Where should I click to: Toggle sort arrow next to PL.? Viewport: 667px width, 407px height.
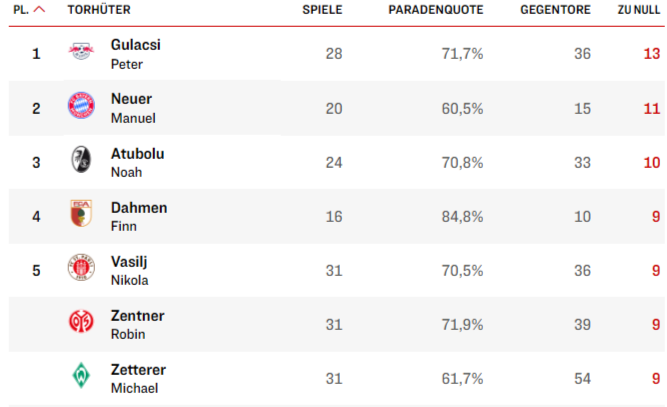[39, 9]
